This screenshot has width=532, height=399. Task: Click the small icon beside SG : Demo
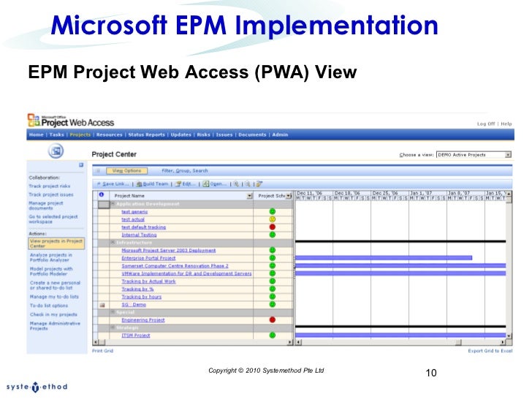[102, 305]
